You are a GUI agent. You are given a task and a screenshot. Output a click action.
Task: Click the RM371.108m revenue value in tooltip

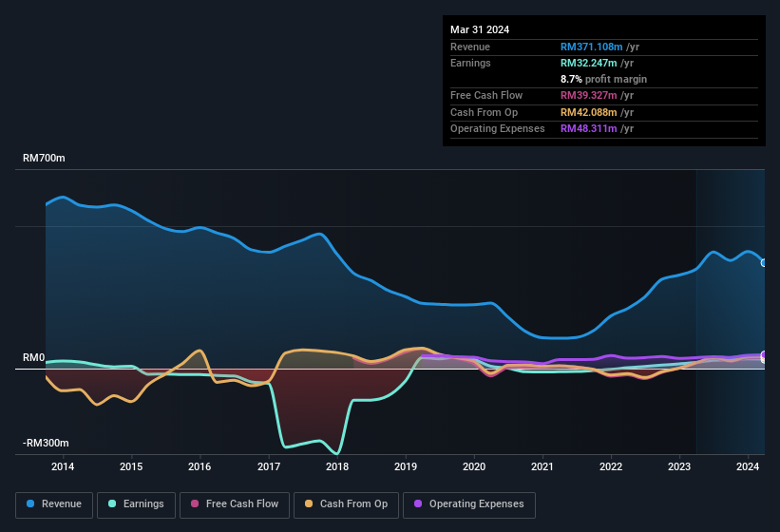click(592, 47)
